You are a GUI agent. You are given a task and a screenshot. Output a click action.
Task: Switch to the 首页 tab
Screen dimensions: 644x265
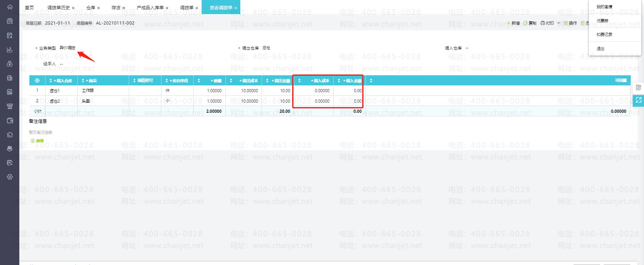[29, 8]
